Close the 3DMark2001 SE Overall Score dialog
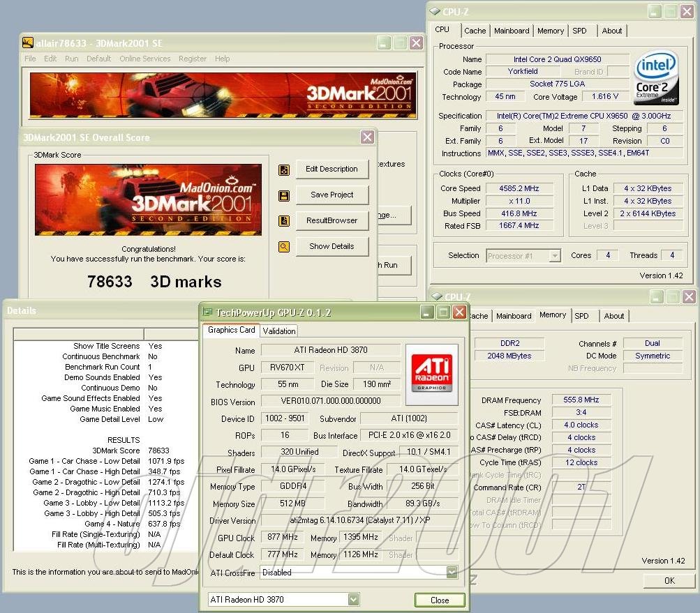Image resolution: width=700 pixels, height=613 pixels. click(367, 137)
